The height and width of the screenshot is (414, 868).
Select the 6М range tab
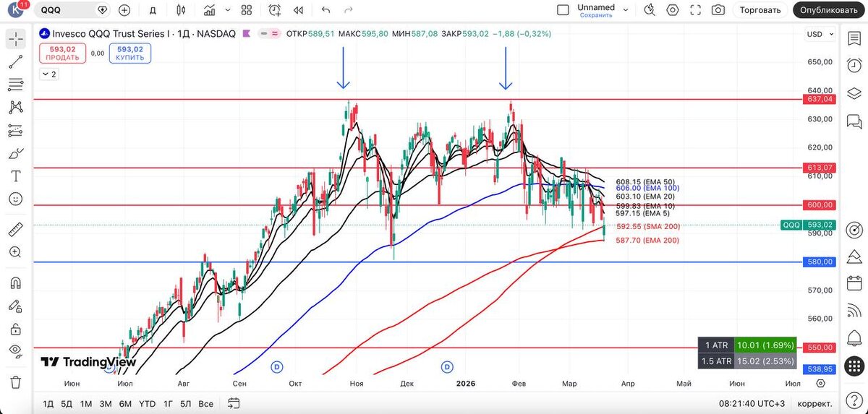(125, 403)
